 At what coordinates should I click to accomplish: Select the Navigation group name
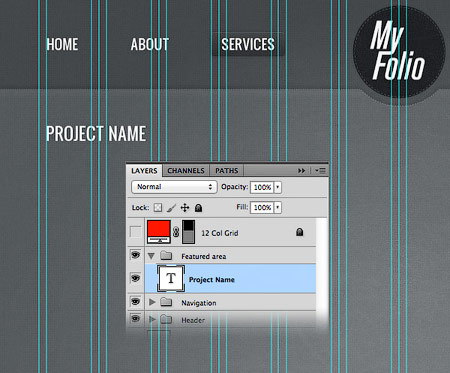[x=199, y=303]
